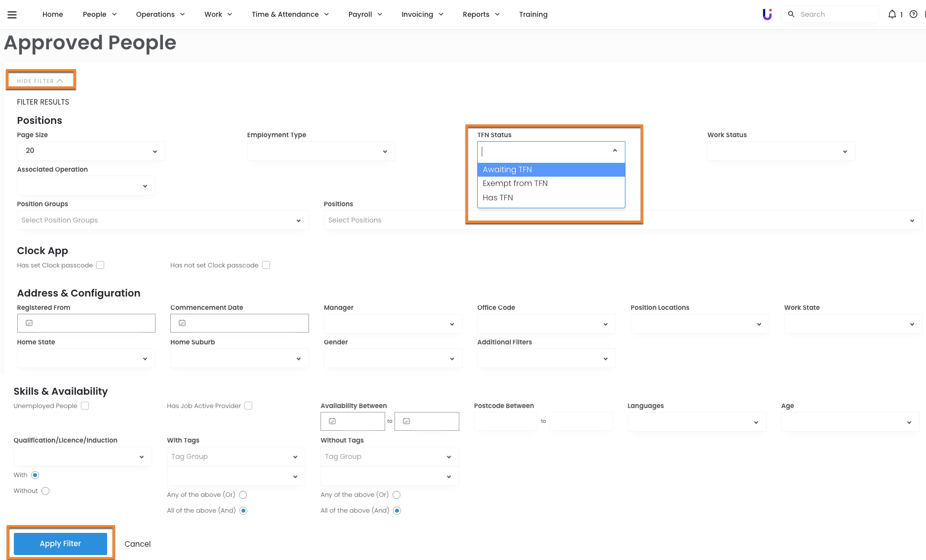
Task: Open the Work Status dropdown
Action: tap(781, 151)
